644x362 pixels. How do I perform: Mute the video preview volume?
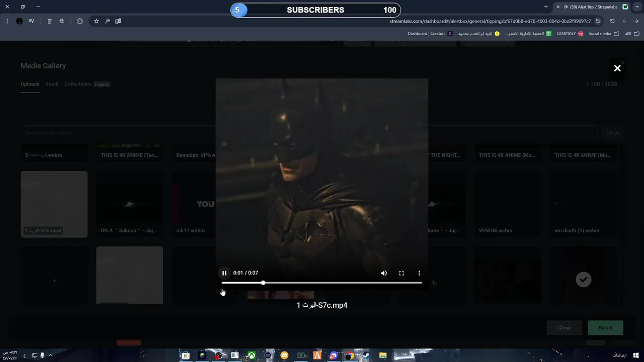(x=384, y=273)
